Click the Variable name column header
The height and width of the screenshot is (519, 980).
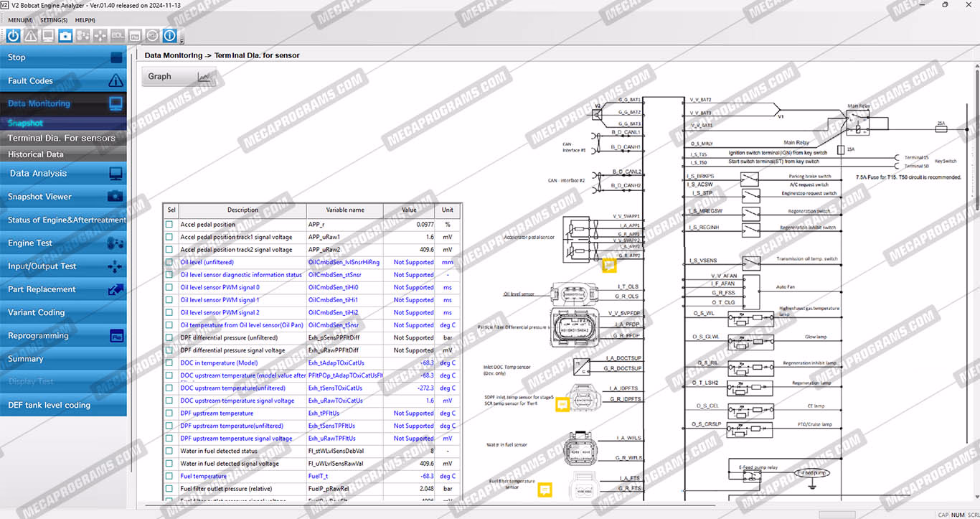(345, 210)
